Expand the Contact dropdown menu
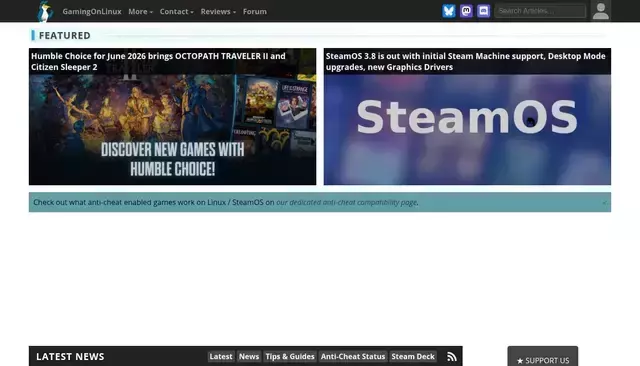This screenshot has height=366, width=640. click(x=176, y=11)
